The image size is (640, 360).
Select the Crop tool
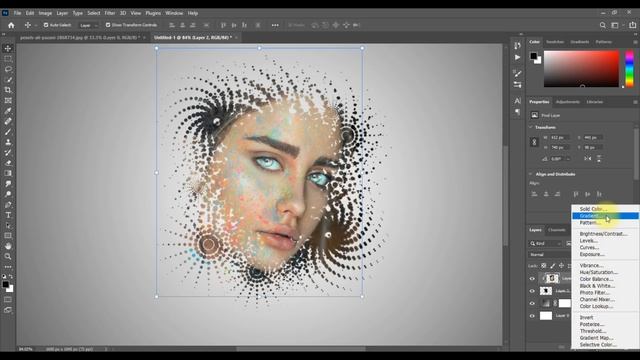click(x=8, y=90)
